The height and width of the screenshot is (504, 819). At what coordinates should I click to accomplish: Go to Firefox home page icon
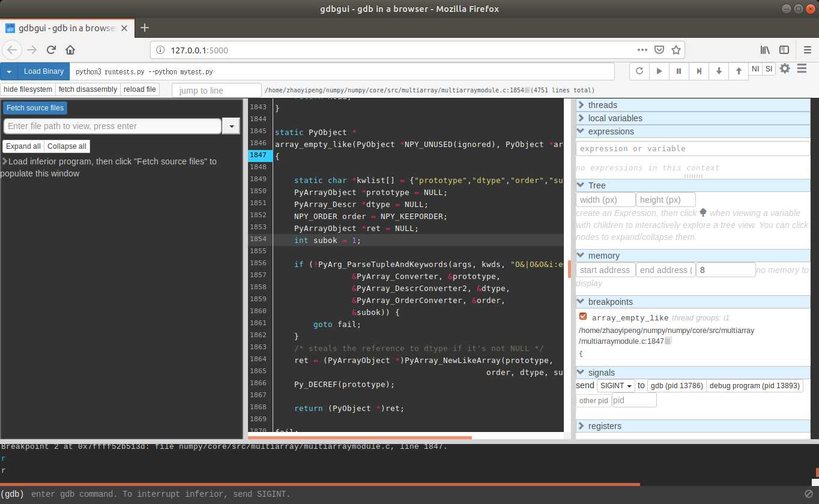[x=70, y=50]
